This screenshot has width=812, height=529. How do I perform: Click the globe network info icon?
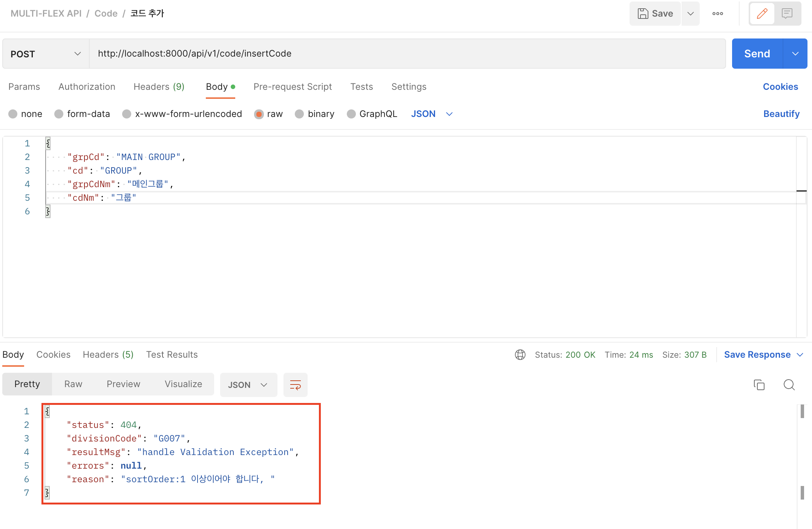click(520, 355)
